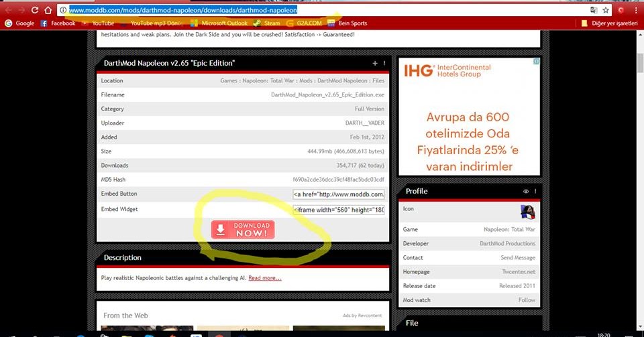Click the Read more... link in Description
644x337 pixels.
pyautogui.click(x=265, y=278)
